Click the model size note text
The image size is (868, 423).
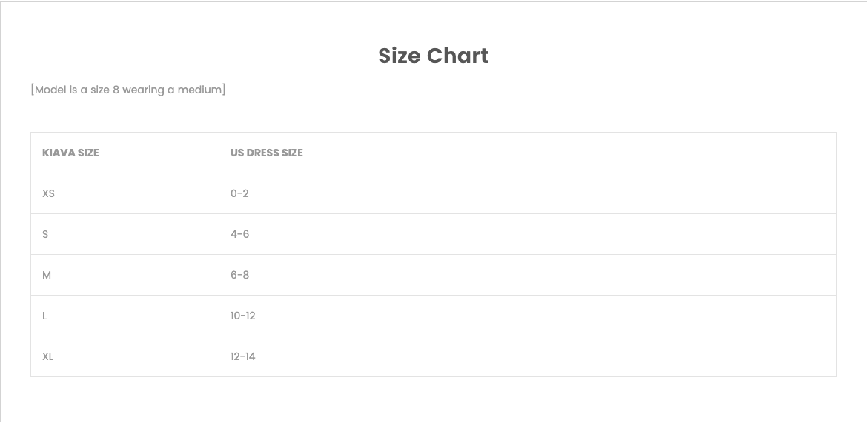128,90
